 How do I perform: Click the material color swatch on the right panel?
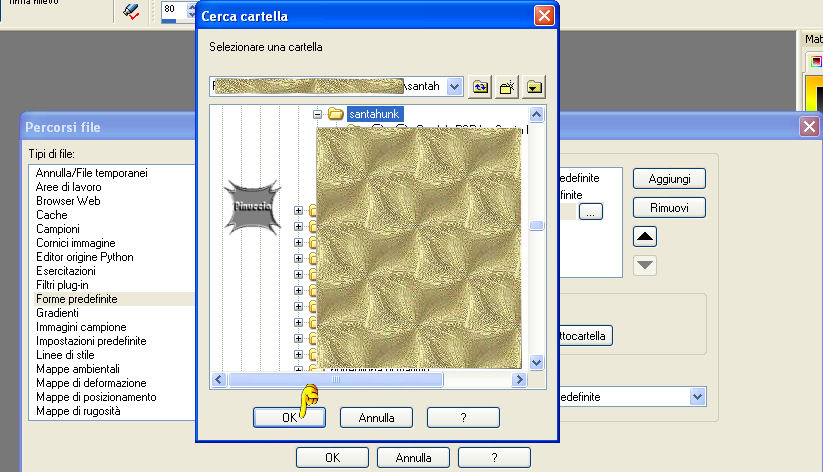[815, 61]
